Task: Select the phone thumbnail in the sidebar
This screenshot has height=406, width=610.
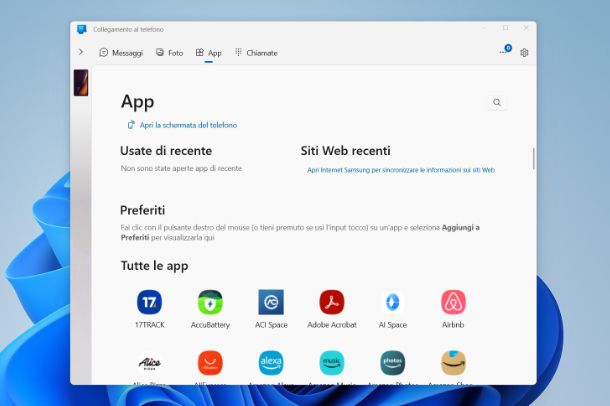Action: (x=81, y=82)
